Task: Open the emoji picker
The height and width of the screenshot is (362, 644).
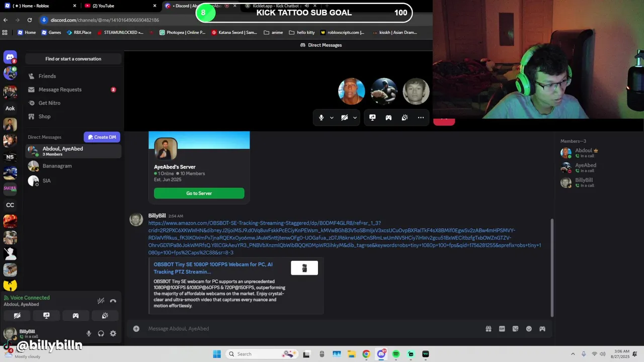Action: 529,329
